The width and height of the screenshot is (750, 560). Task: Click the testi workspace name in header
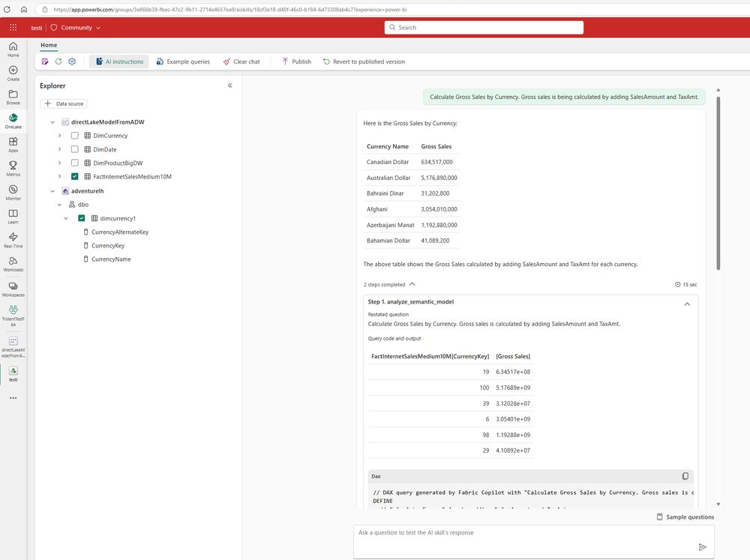tap(37, 28)
